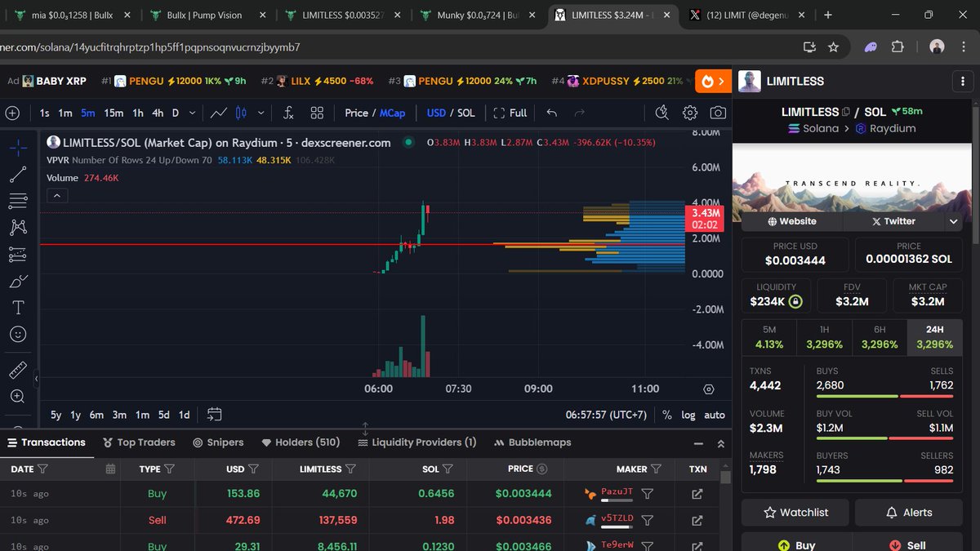Viewport: 980px width, 551px height.
Task: Open the line chart style selector
Action: tap(219, 113)
